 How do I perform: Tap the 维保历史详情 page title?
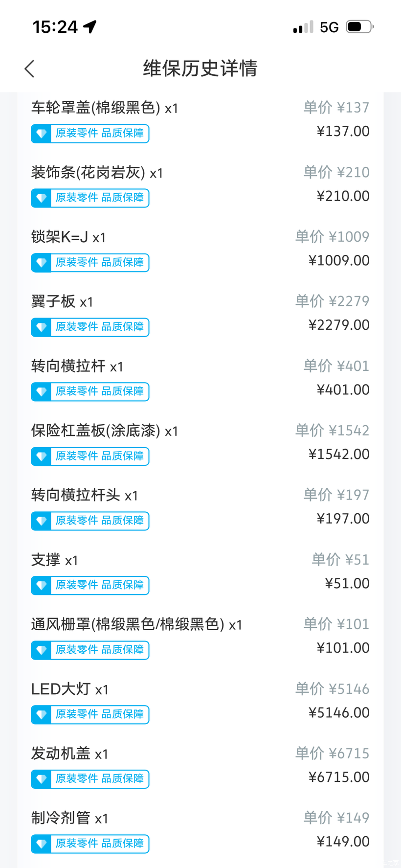click(200, 69)
